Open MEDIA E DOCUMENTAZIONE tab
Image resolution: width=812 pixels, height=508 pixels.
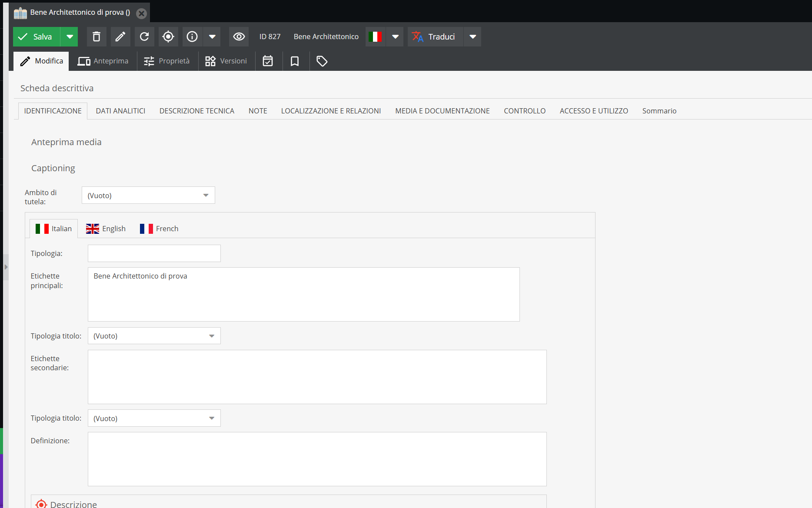(443, 111)
